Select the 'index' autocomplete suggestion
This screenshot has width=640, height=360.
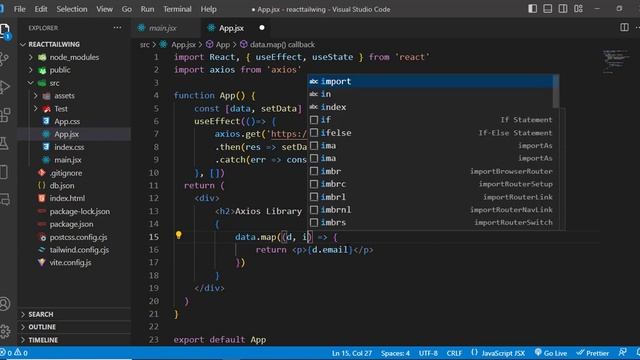[x=430, y=107]
